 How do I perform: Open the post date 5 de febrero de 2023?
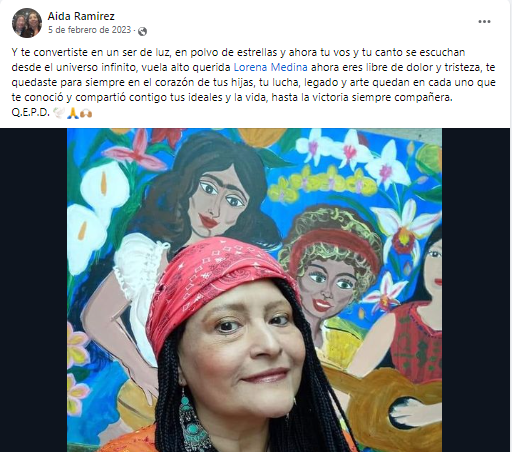click(90, 30)
